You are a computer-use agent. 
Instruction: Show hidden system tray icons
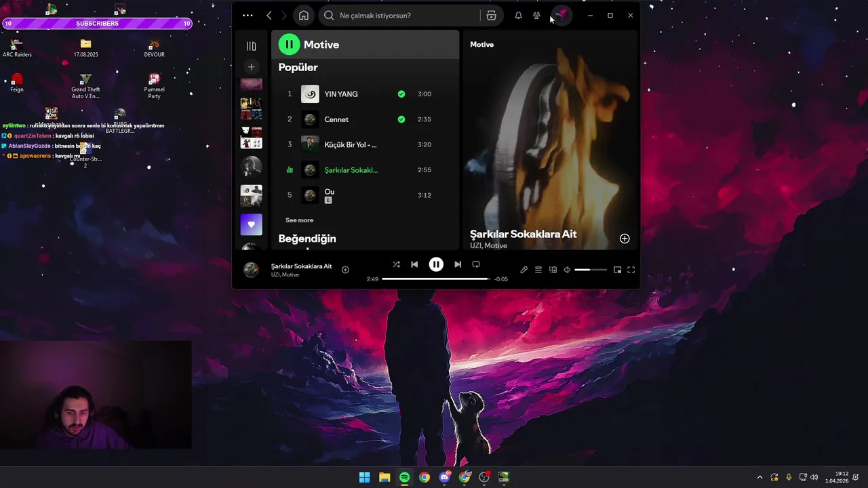pos(759,477)
